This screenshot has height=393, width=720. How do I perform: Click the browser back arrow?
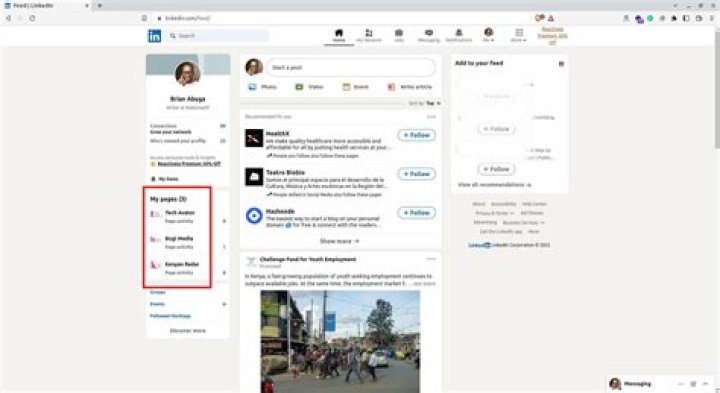pos(8,18)
